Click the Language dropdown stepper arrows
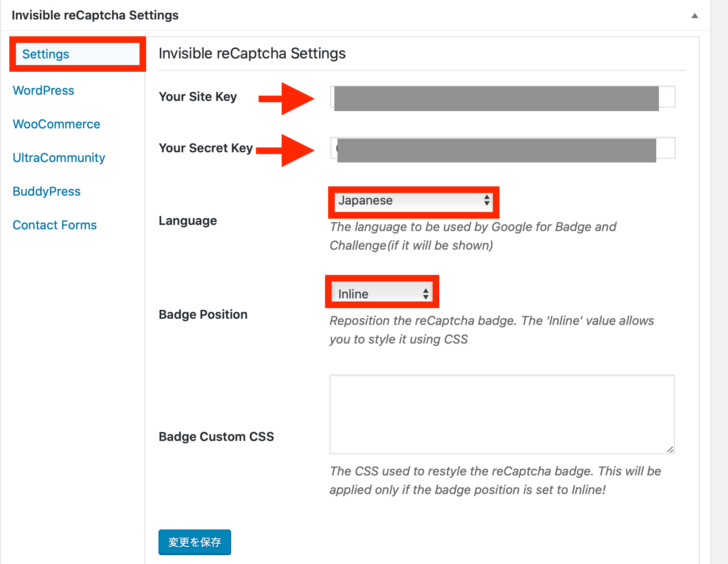This screenshot has height=564, width=728. click(487, 201)
